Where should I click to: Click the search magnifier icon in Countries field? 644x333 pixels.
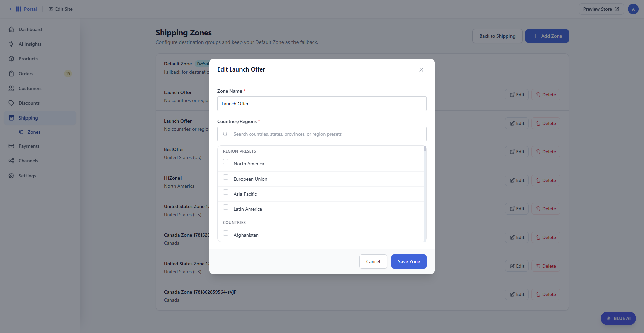(x=225, y=134)
